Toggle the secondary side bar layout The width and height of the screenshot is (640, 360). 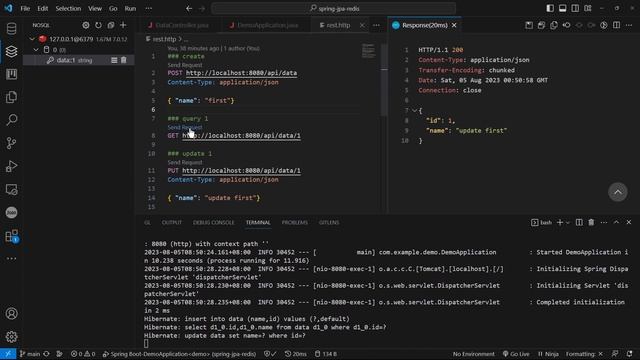[575, 8]
